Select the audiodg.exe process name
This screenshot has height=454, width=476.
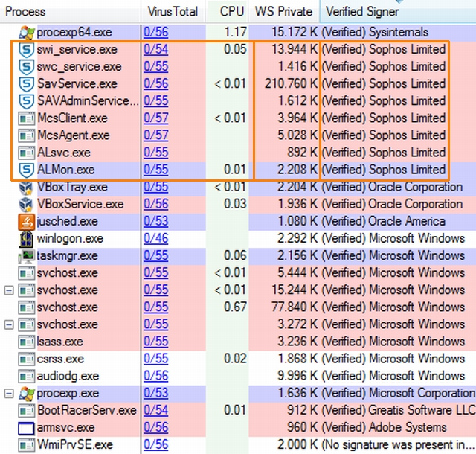68,376
